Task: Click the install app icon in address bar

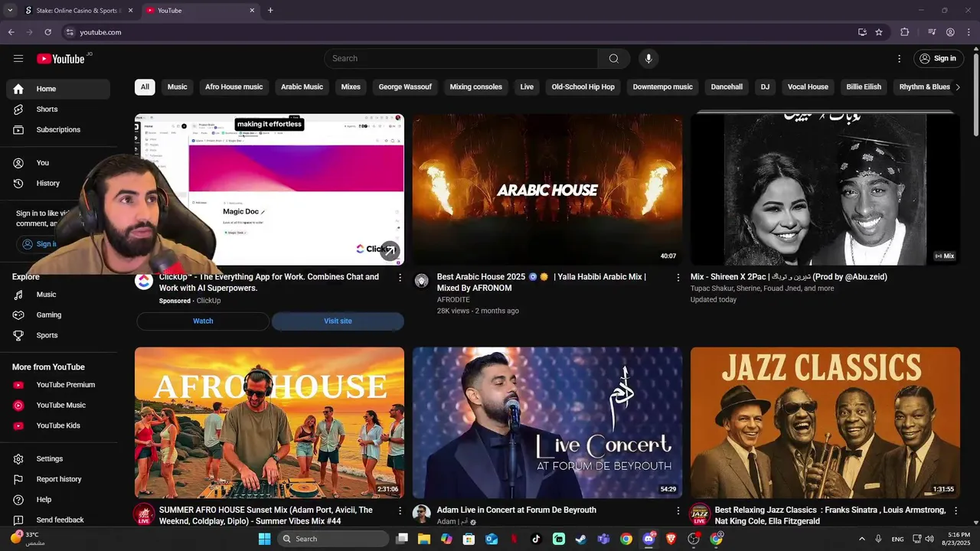Action: [862, 32]
